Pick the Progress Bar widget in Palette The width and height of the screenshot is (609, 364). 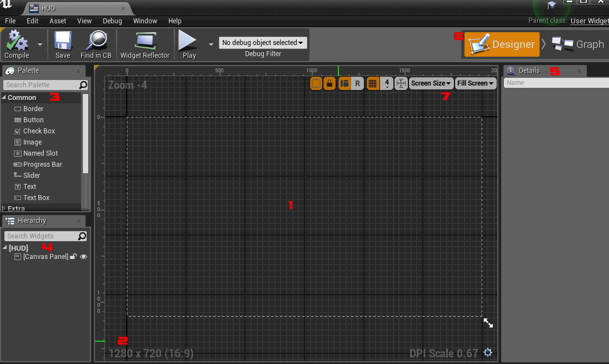coord(42,164)
